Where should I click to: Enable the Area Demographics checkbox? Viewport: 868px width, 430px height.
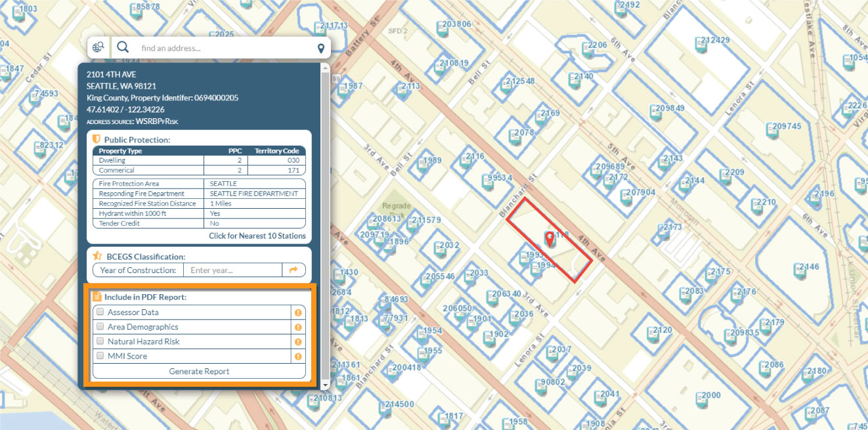point(100,327)
